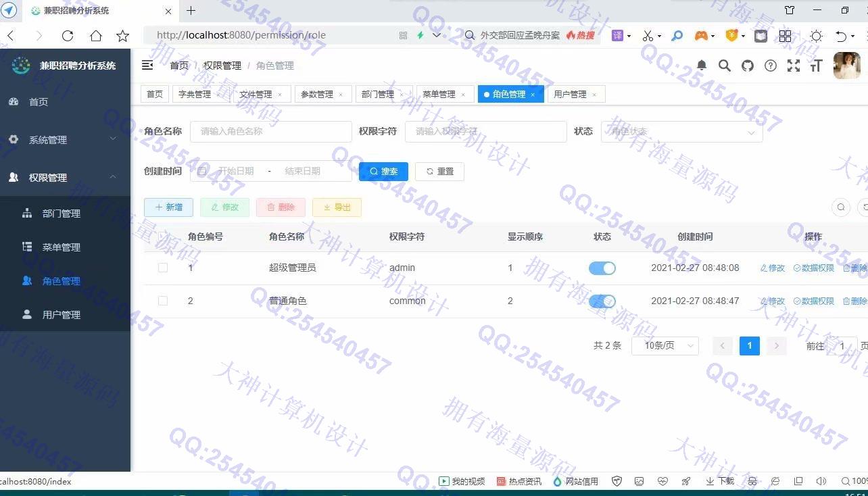Viewport: 868px width, 496px height.
Task: Click the 前往 page number input
Action: [842, 346]
